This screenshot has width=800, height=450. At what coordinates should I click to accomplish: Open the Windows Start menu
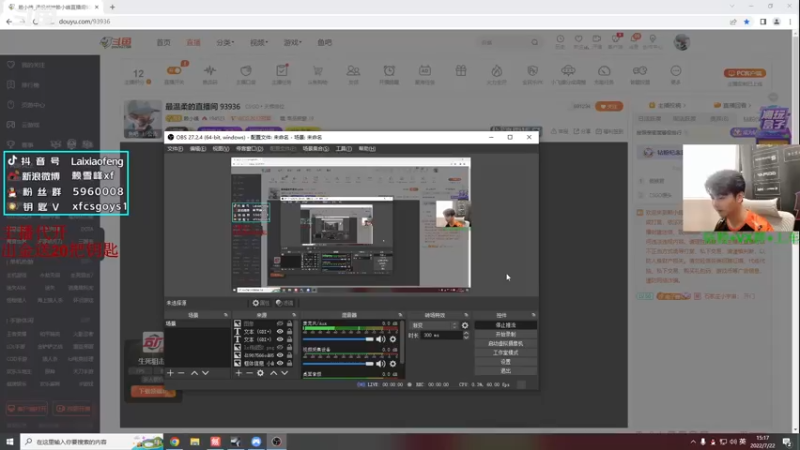[10, 442]
